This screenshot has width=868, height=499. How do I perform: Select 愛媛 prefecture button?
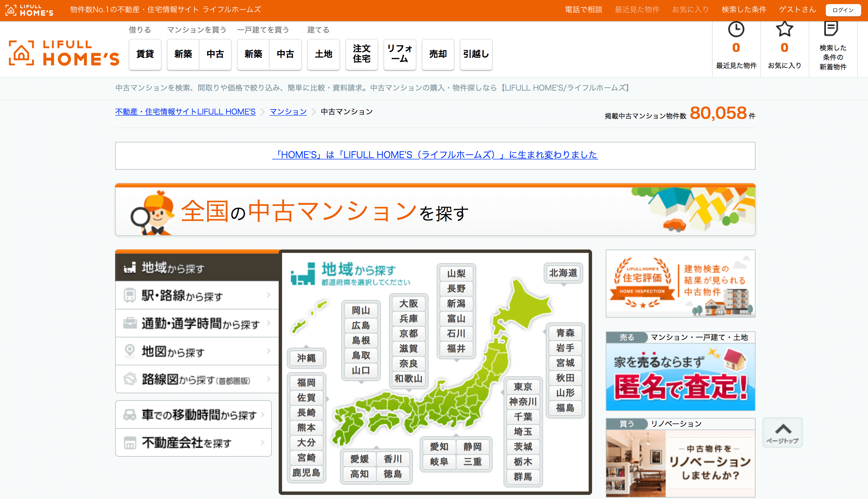[x=359, y=459]
